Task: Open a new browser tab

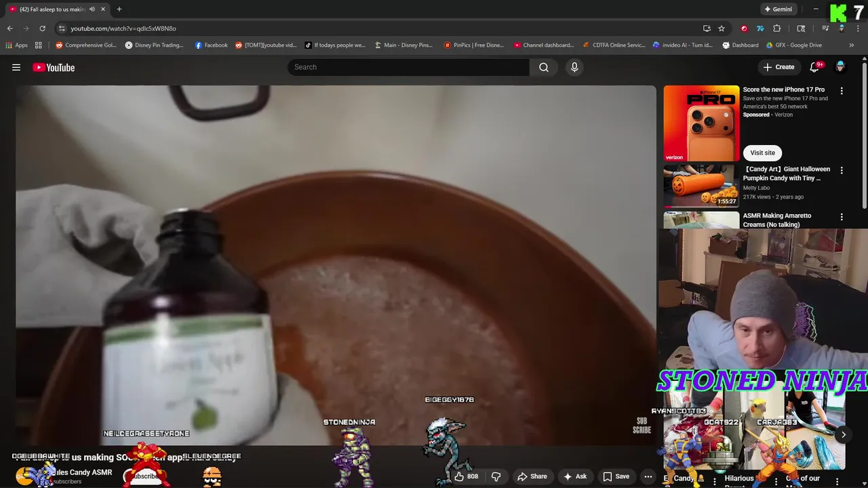Action: click(119, 9)
